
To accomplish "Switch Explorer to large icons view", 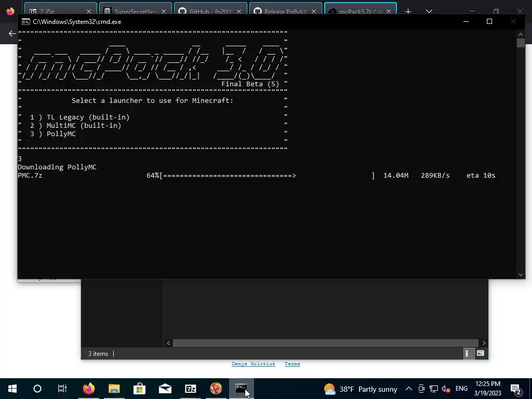I will coord(481,353).
